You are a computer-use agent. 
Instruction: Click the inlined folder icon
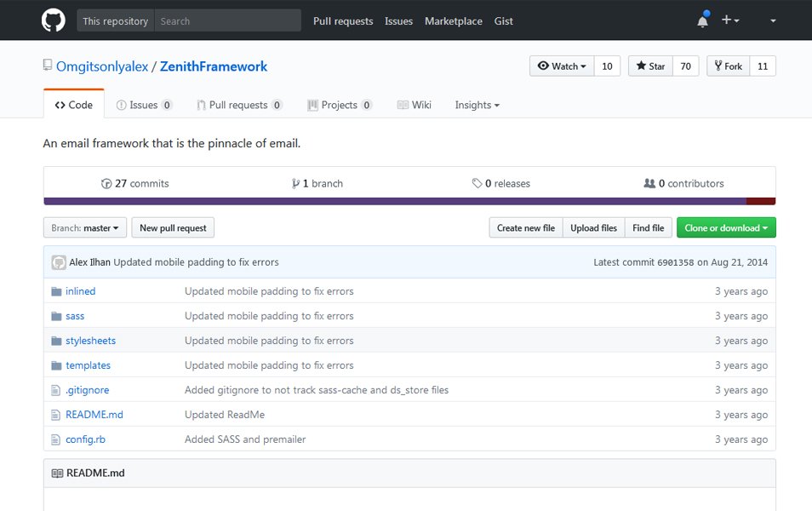coord(56,291)
